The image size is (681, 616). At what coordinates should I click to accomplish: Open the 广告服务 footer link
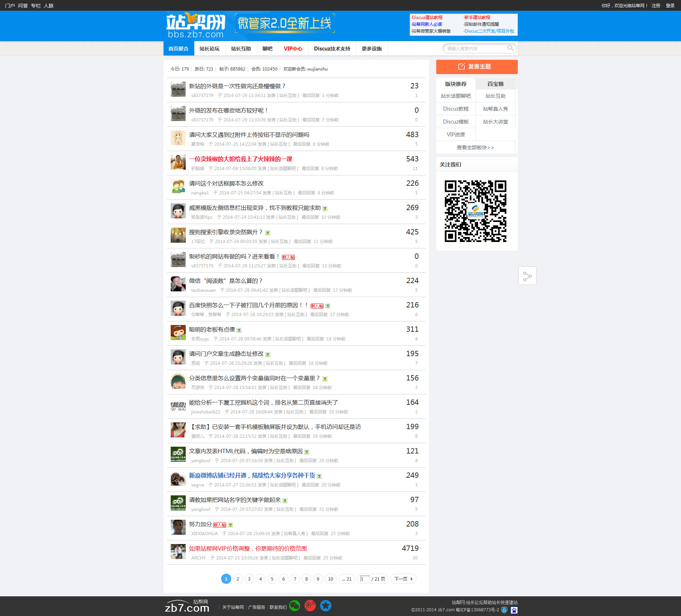[x=257, y=607]
